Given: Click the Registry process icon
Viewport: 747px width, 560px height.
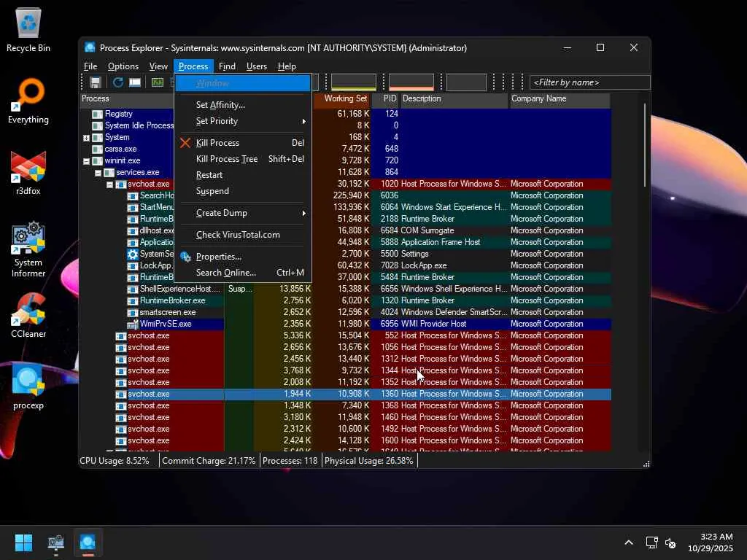Looking at the screenshot, I should pyautogui.click(x=97, y=114).
